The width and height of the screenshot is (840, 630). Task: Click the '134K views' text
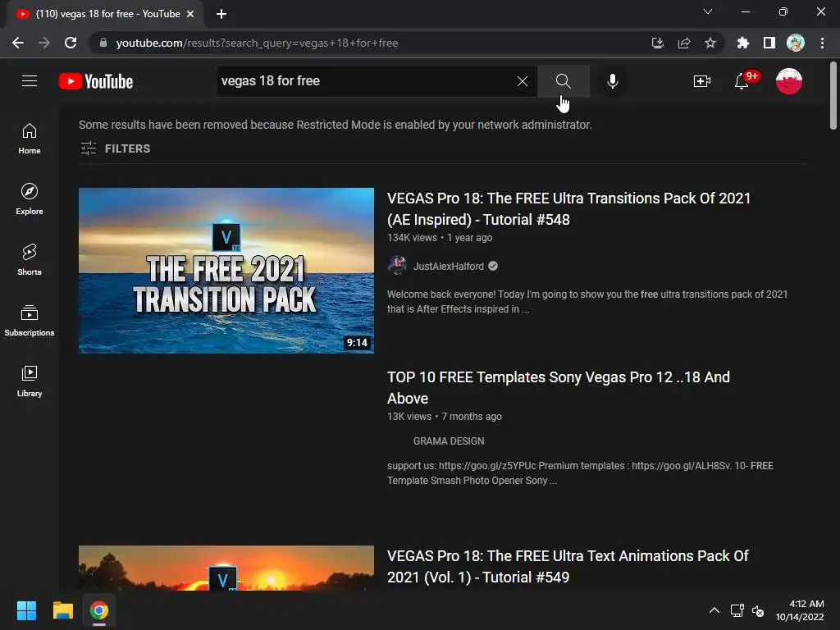[412, 238]
